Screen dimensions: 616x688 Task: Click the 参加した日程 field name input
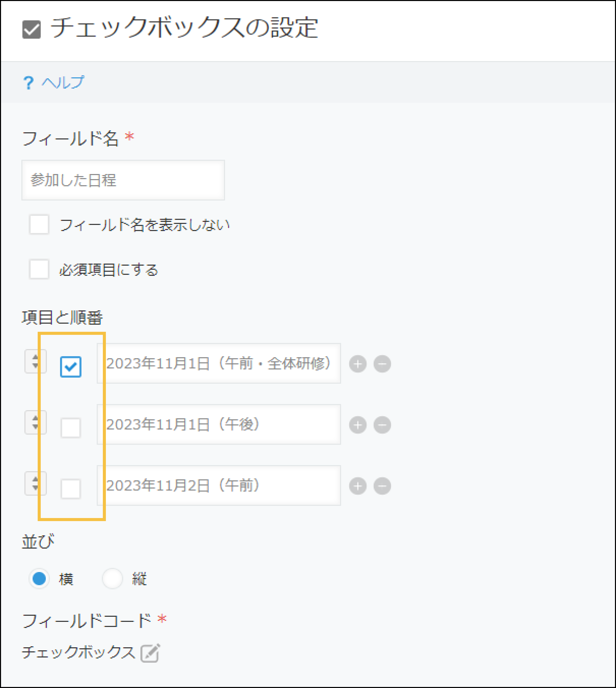(122, 180)
